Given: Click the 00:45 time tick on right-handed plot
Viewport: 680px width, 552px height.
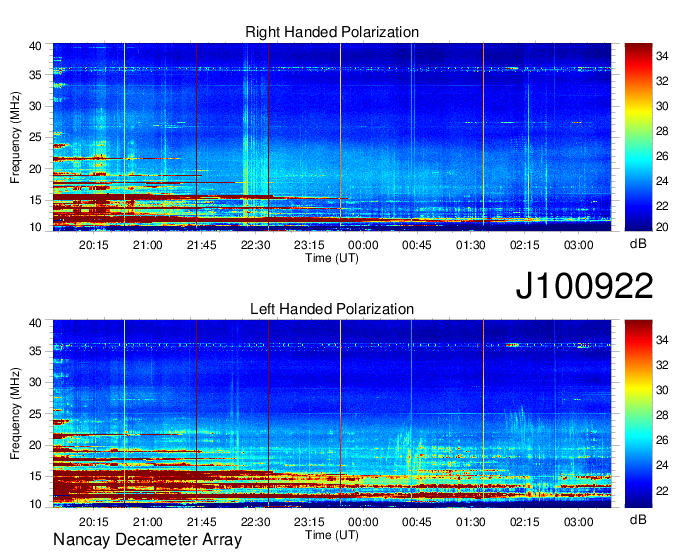Looking at the screenshot, I should coord(417,245).
